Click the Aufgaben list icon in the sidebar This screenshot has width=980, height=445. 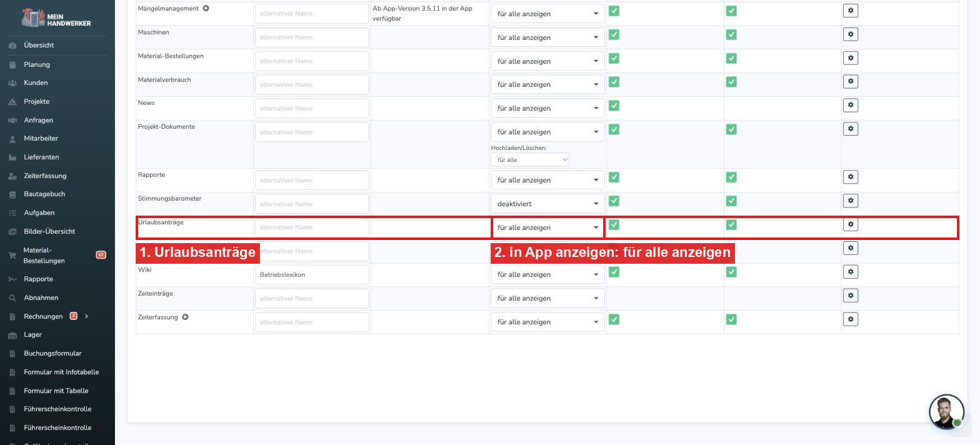12,213
